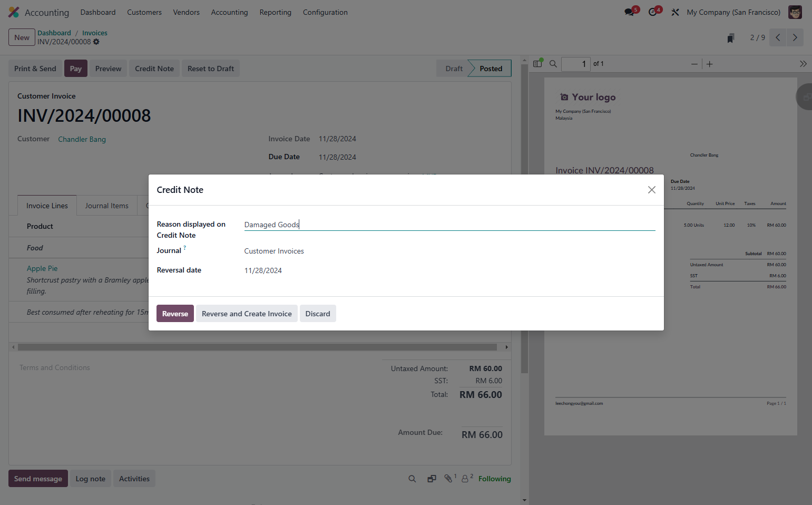Close the Credit Note dialog

[x=652, y=190]
